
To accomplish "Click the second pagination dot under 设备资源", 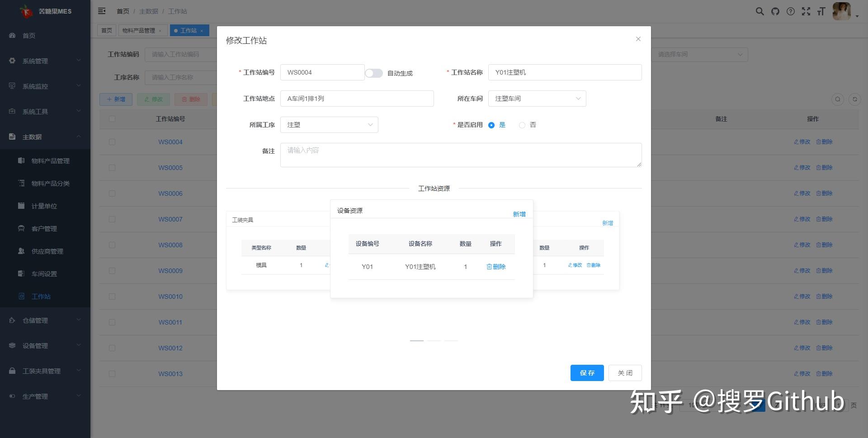I will (434, 342).
